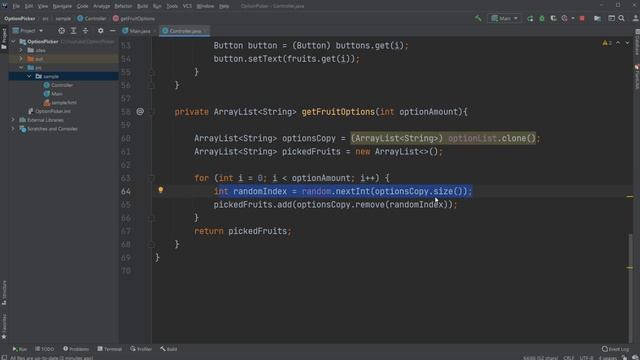Click the CRLF line separator widget
The width and height of the screenshot is (640, 360).
click(x=568, y=358)
